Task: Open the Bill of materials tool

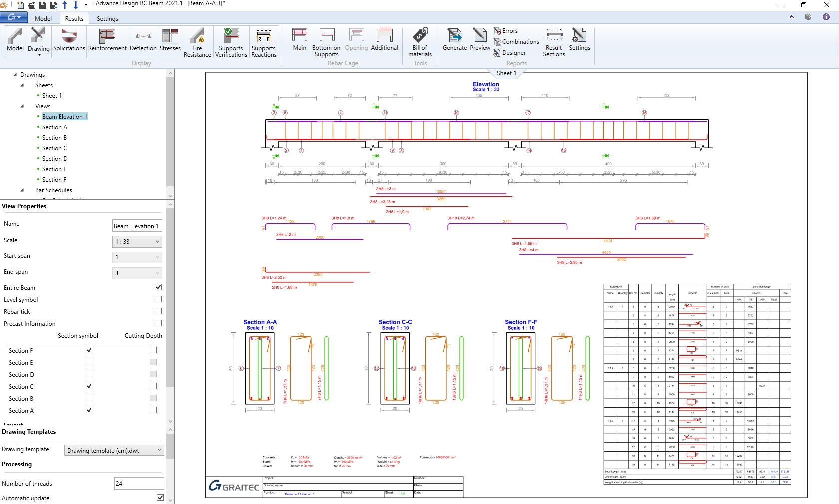Action: [420, 42]
